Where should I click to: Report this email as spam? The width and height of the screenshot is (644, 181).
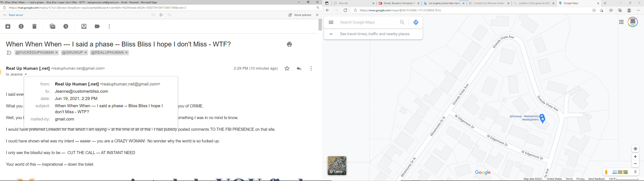pyautogui.click(x=21, y=27)
